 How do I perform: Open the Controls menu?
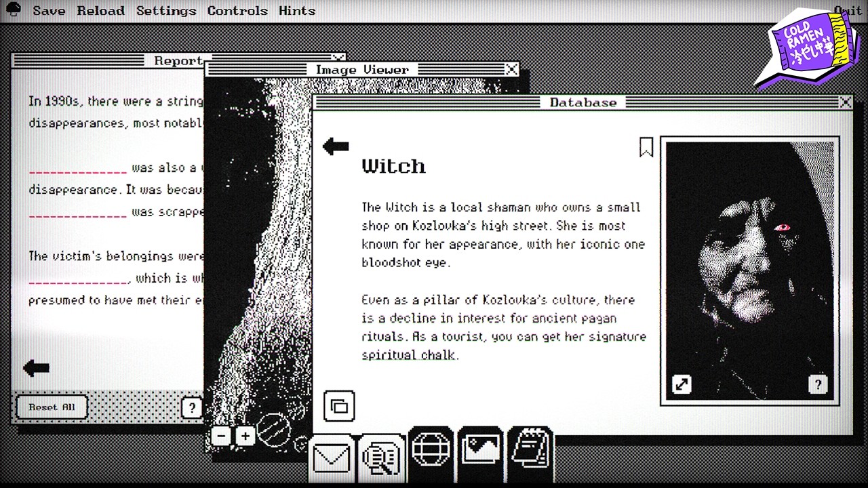point(237,11)
